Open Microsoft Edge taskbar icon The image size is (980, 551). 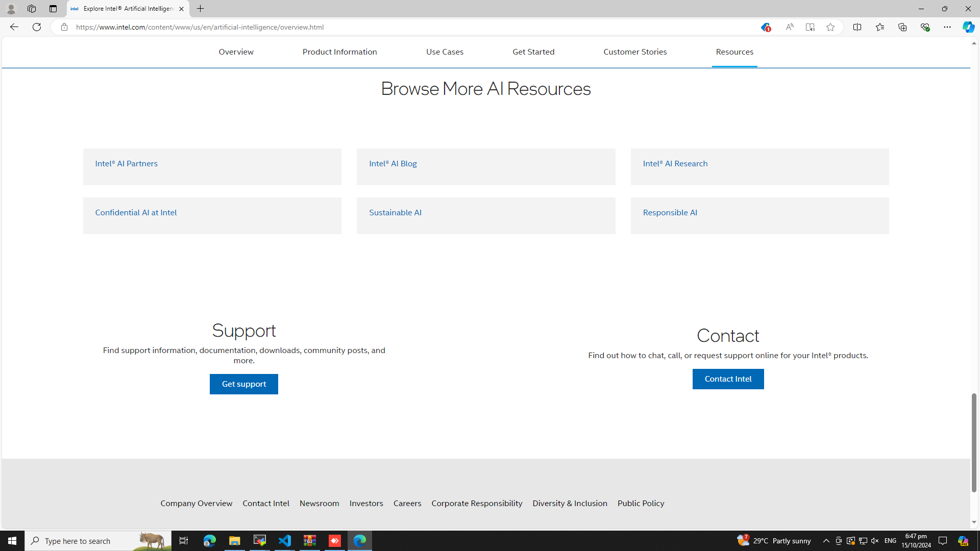point(360,541)
